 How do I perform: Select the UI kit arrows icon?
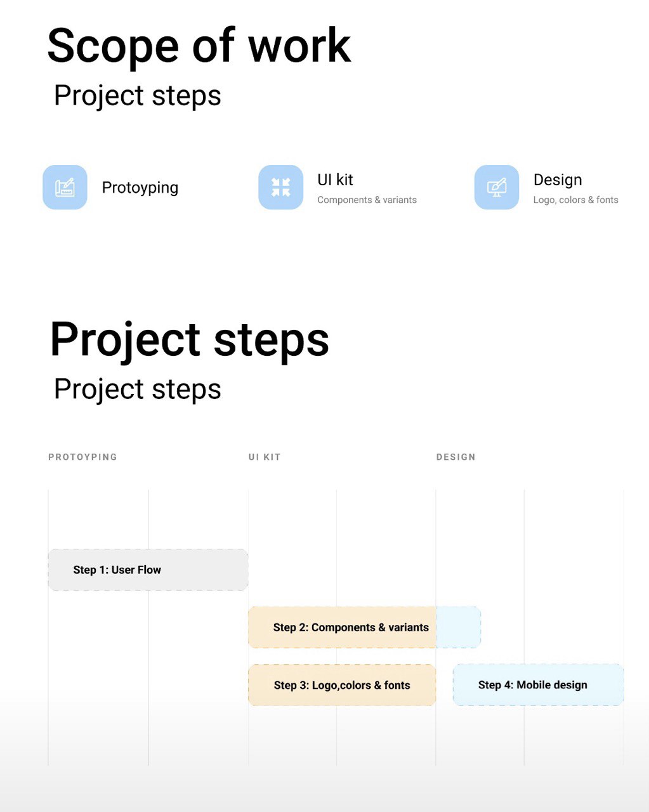[280, 187]
